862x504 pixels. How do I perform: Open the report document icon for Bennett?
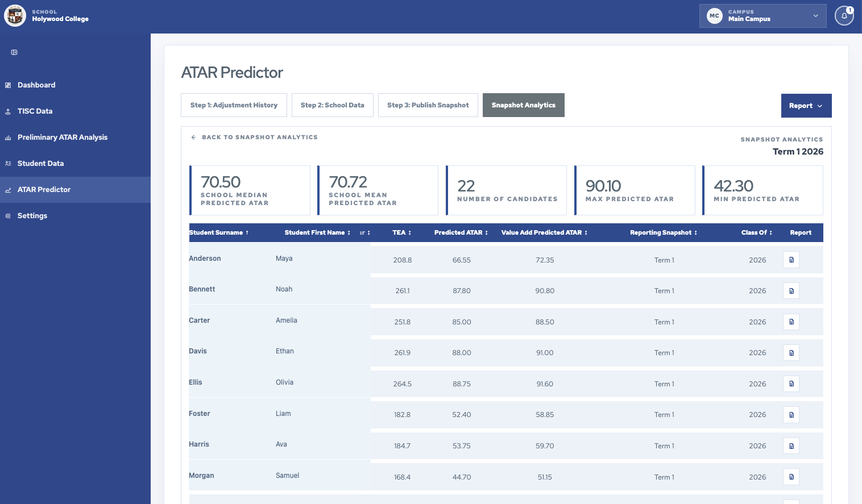791,291
